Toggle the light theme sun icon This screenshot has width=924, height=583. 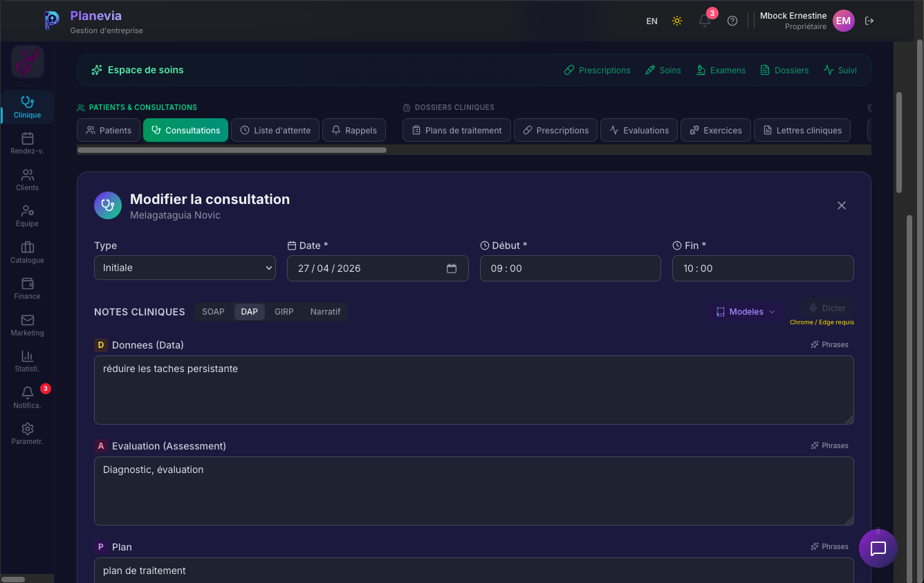pos(677,21)
